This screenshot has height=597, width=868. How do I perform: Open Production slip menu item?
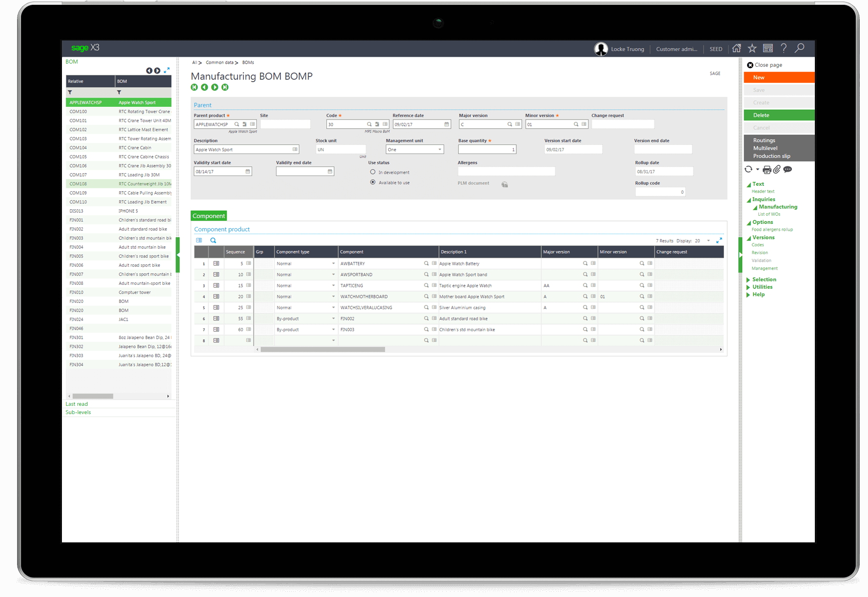[771, 156]
